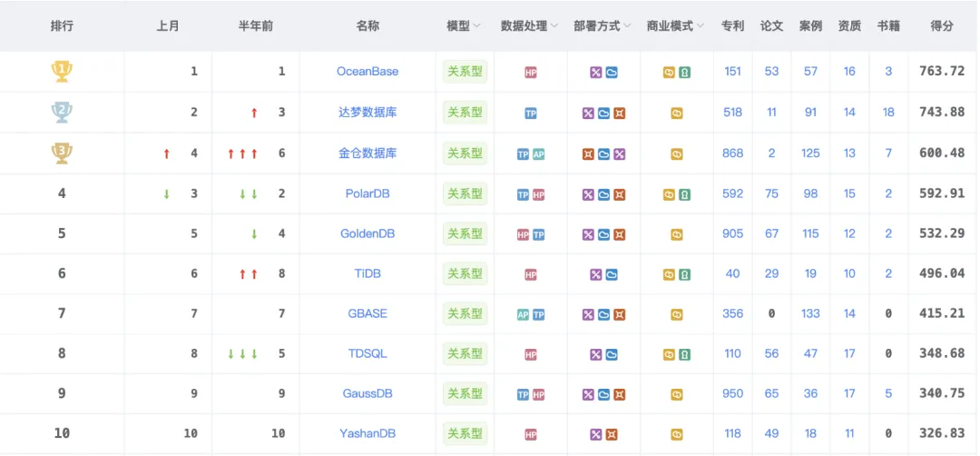Image resolution: width=980 pixels, height=456 pixels.
Task: Click 金仓数据库 patent count 868
Action: (x=732, y=153)
